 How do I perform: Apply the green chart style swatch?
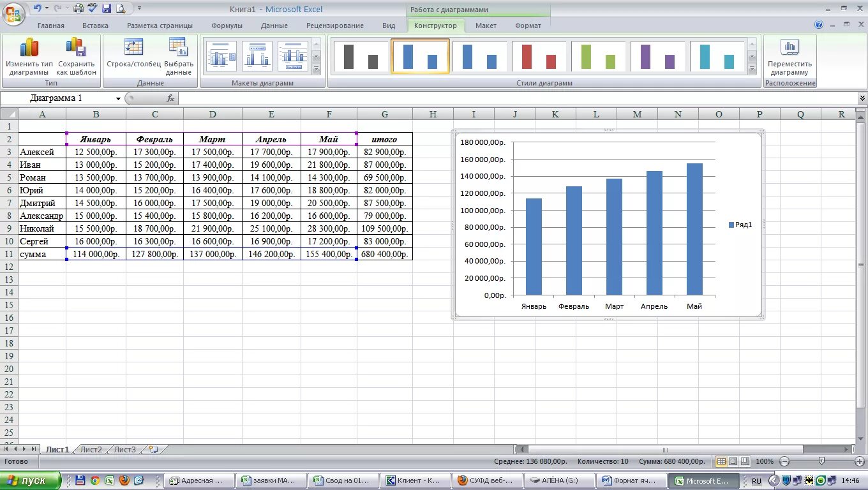click(598, 57)
